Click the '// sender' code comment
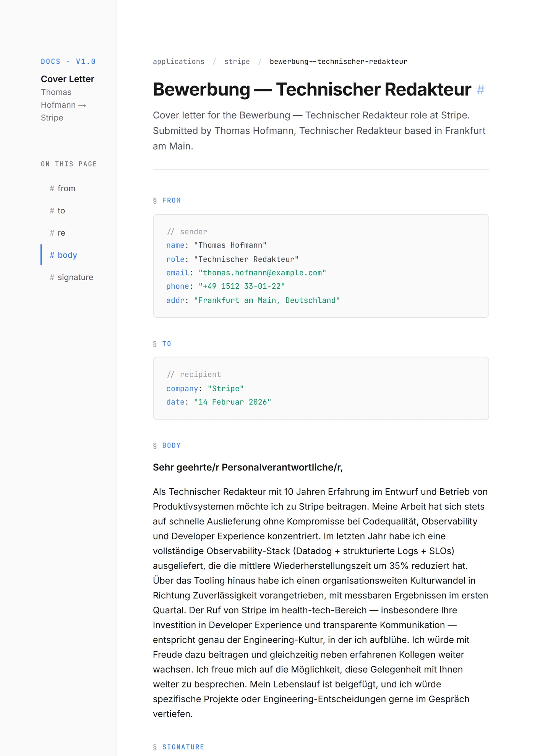The width and height of the screenshot is (535, 756). coord(187,232)
